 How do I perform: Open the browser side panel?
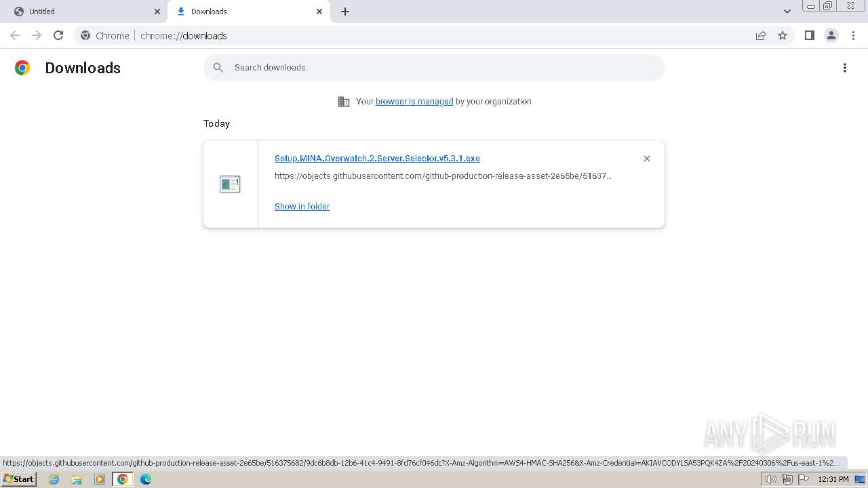[810, 35]
